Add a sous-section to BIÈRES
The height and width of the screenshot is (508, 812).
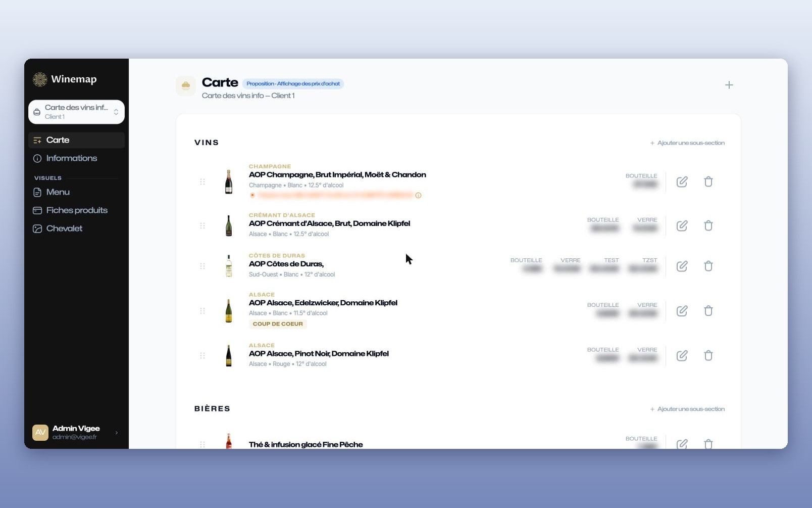(687, 409)
